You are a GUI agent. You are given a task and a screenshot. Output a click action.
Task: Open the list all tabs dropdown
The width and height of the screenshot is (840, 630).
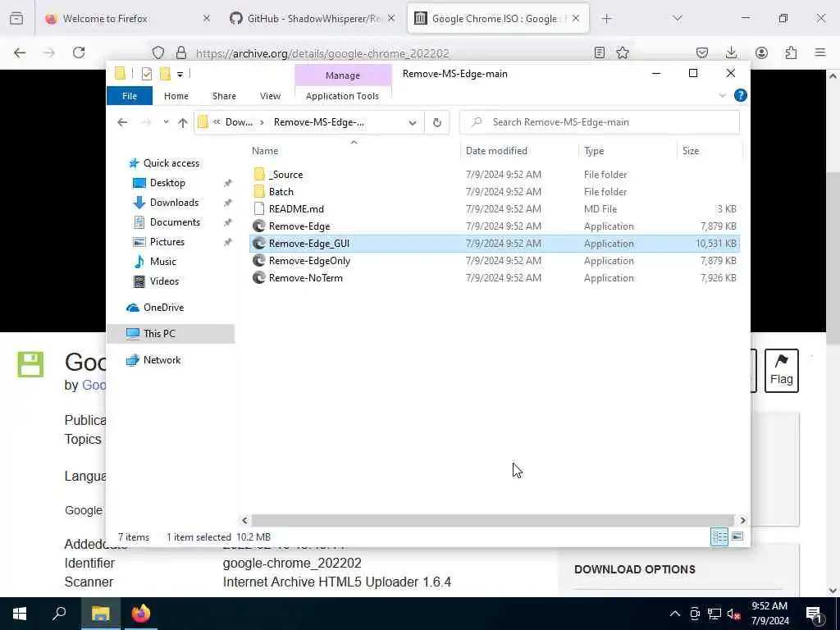click(x=678, y=19)
